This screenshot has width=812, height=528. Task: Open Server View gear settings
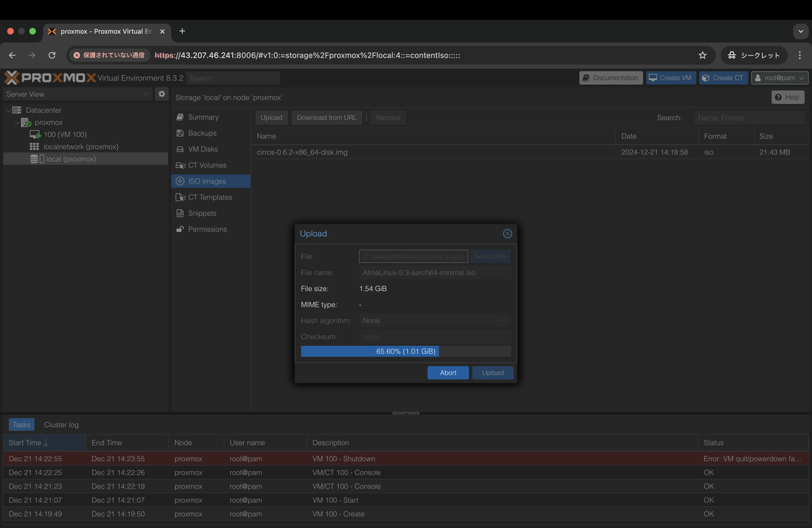tap(161, 94)
